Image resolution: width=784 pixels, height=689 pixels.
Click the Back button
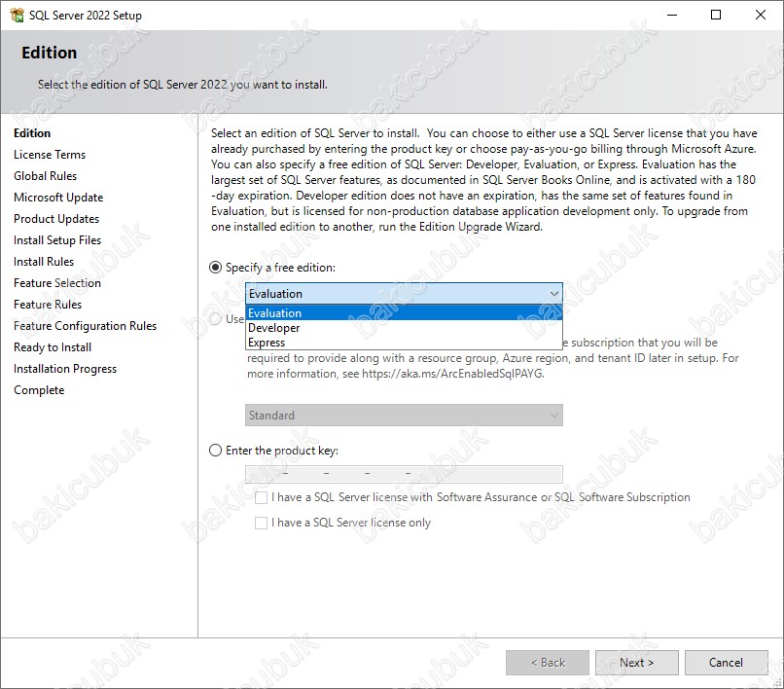(x=548, y=663)
